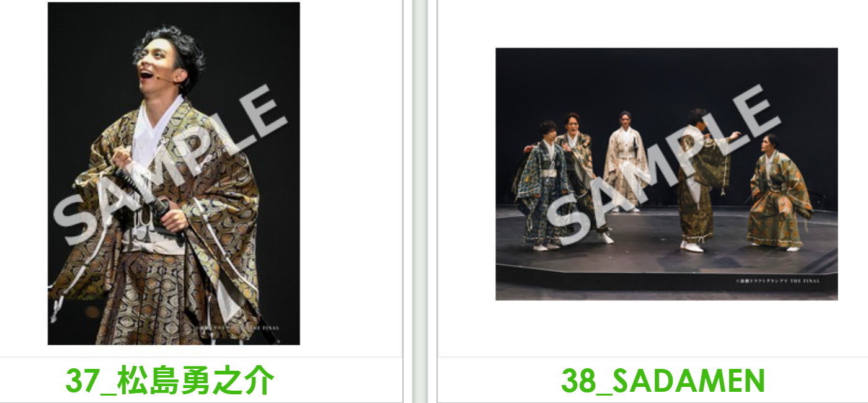Open the 37_松島勇之介 sample photo
This screenshot has width=868, height=403.
tap(174, 174)
